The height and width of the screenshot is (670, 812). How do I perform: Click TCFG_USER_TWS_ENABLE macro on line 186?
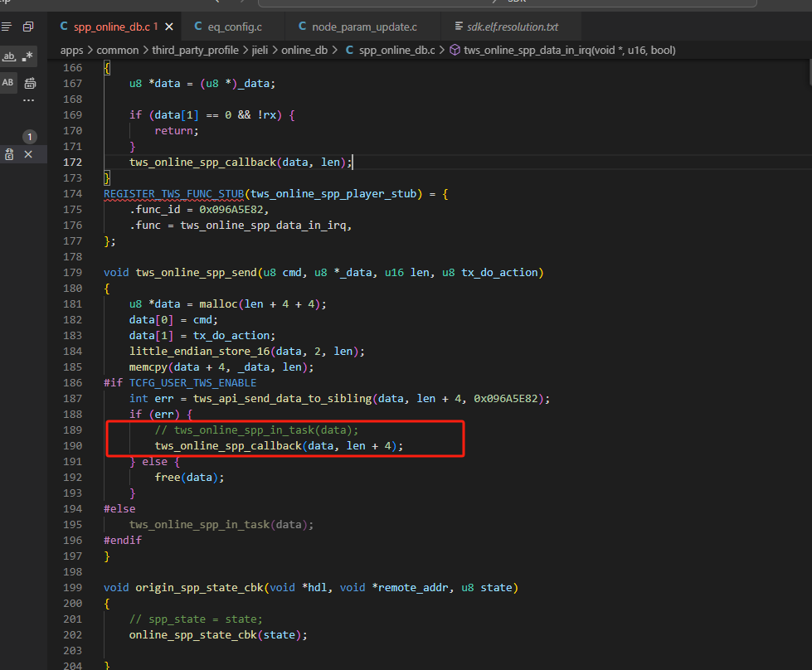192,383
